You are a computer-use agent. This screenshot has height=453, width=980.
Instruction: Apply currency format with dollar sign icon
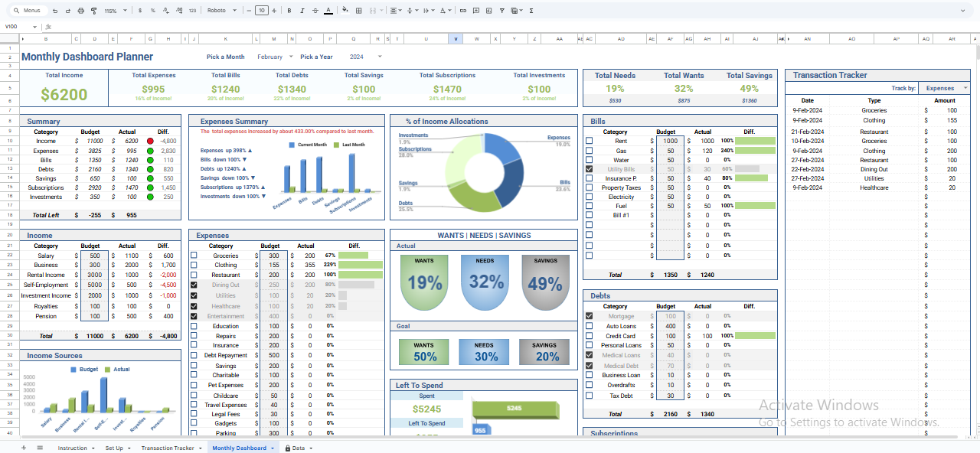(139, 10)
